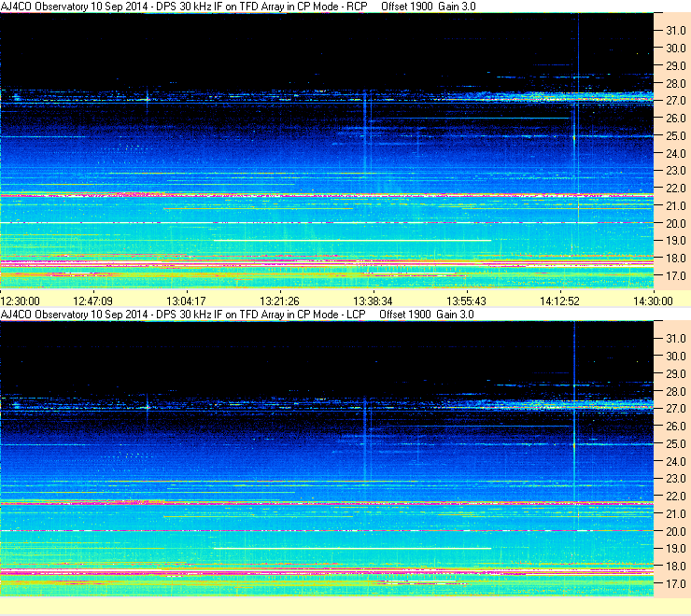Click the 28.0 frequency label on RCP plot
This screenshot has width=691, height=616.
[x=676, y=83]
